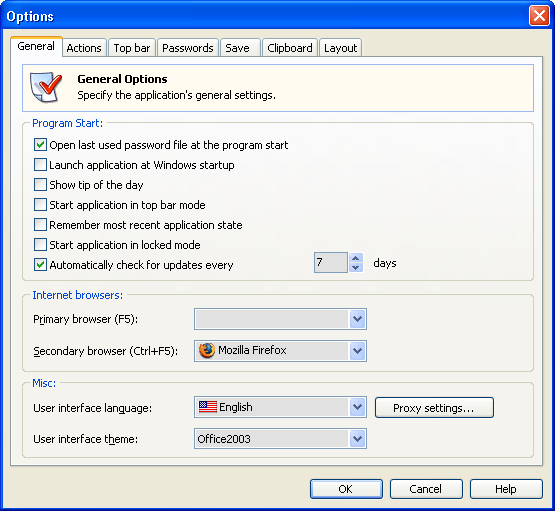Enable Launch application at Windows startup
Image resolution: width=555 pixels, height=511 pixels.
click(40, 165)
